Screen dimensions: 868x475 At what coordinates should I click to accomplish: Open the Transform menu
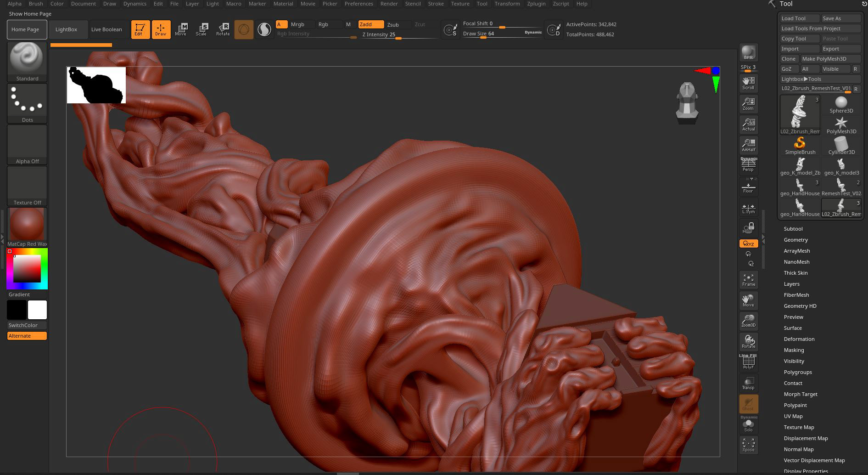[507, 4]
